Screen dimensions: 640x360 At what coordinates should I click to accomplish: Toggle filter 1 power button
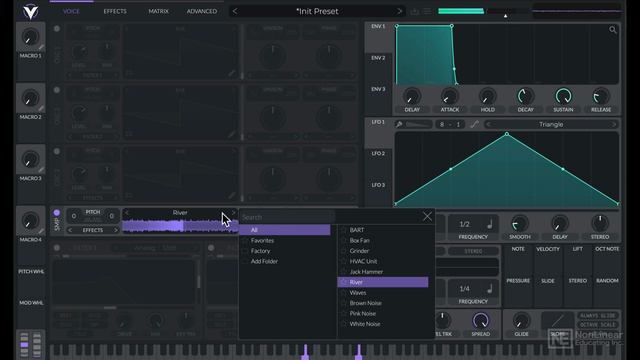[57, 248]
